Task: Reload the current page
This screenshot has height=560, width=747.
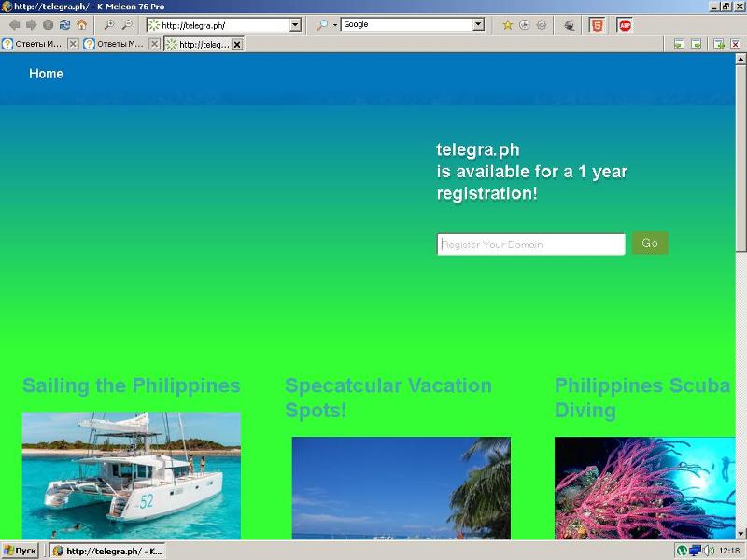Action: (x=64, y=25)
